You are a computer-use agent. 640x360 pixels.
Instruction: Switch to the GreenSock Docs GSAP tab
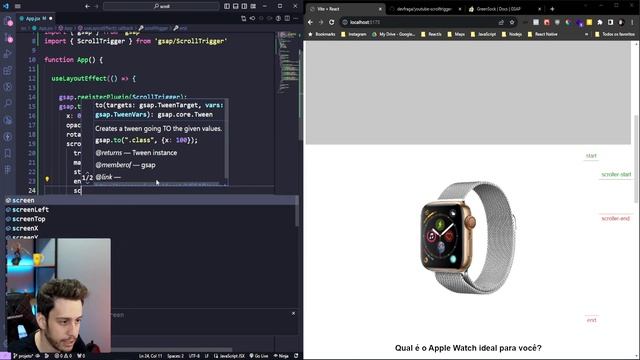tap(504, 9)
